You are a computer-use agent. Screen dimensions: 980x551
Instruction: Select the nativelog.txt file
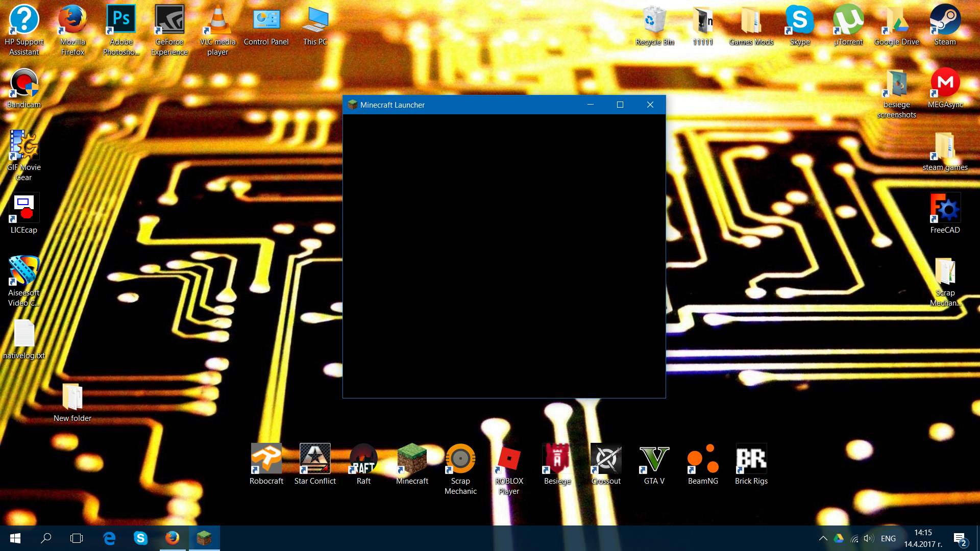click(x=24, y=334)
